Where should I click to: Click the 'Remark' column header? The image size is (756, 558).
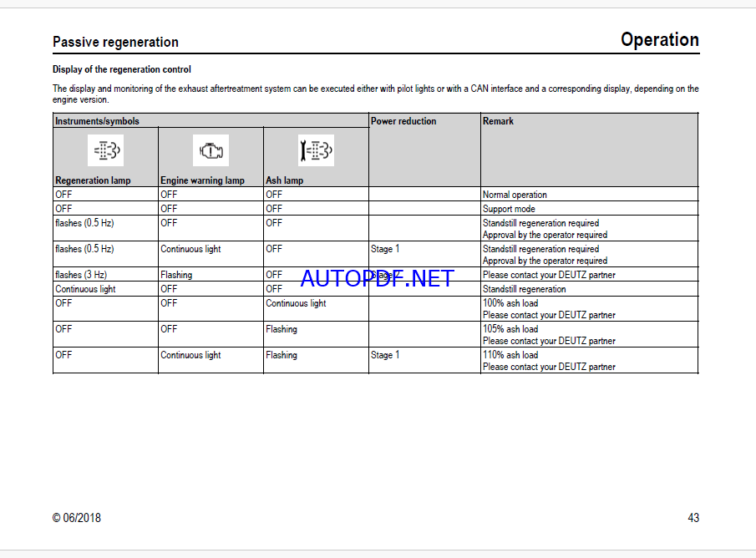498,121
